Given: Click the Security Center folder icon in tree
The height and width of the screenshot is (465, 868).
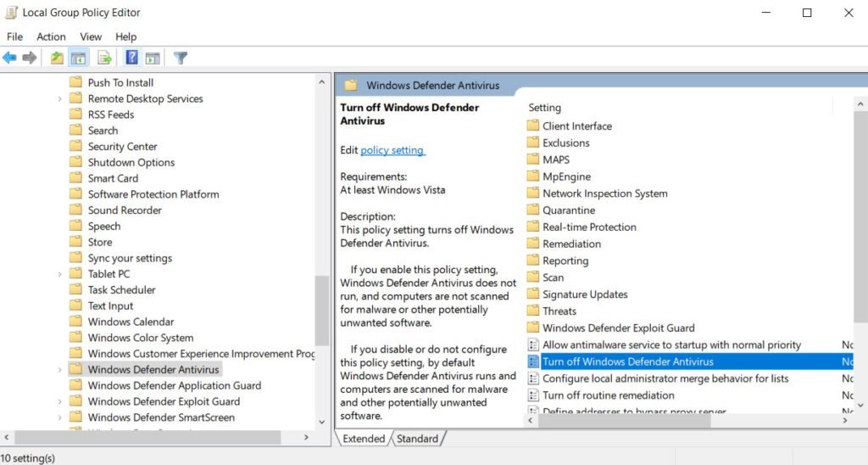Looking at the screenshot, I should 75,146.
